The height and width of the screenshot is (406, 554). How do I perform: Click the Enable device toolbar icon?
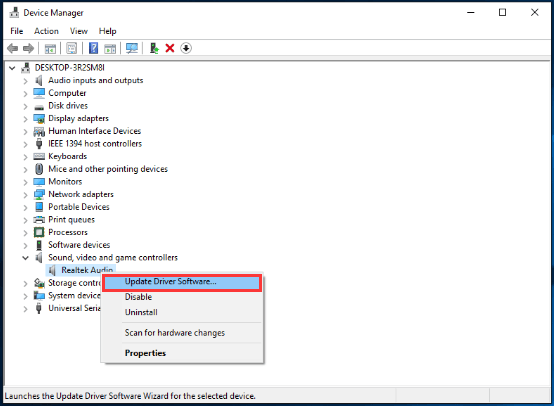tap(154, 48)
